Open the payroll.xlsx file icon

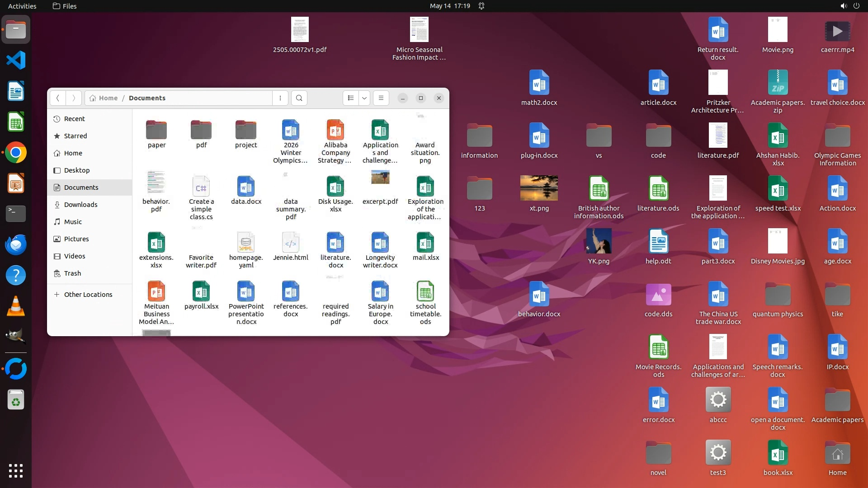coord(201,291)
